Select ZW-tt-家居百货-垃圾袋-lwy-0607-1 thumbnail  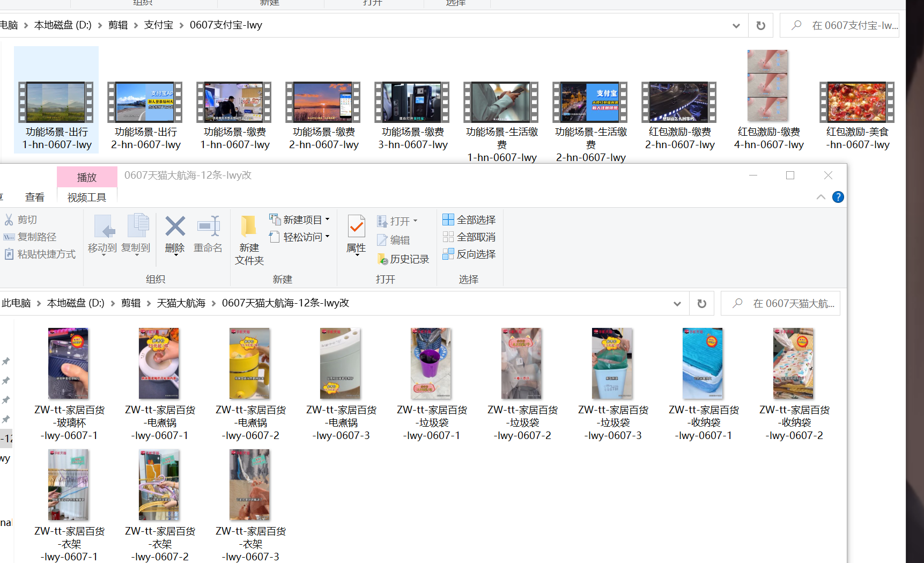click(x=431, y=363)
